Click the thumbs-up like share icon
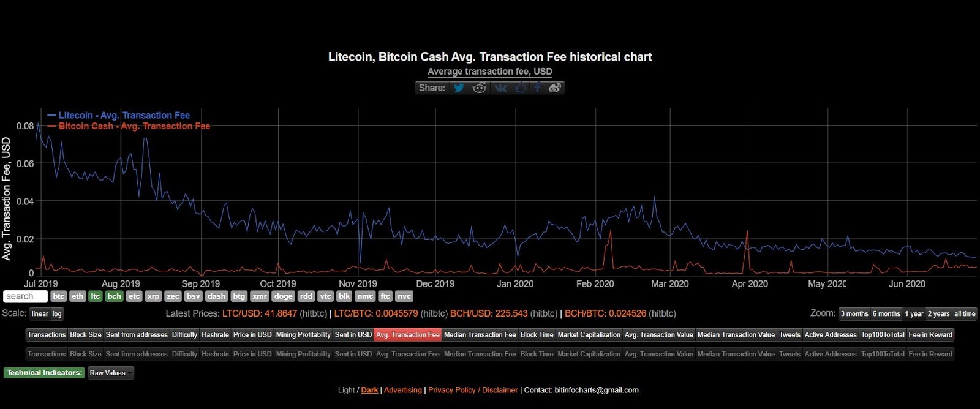This screenshot has width=980, height=409. click(520, 88)
